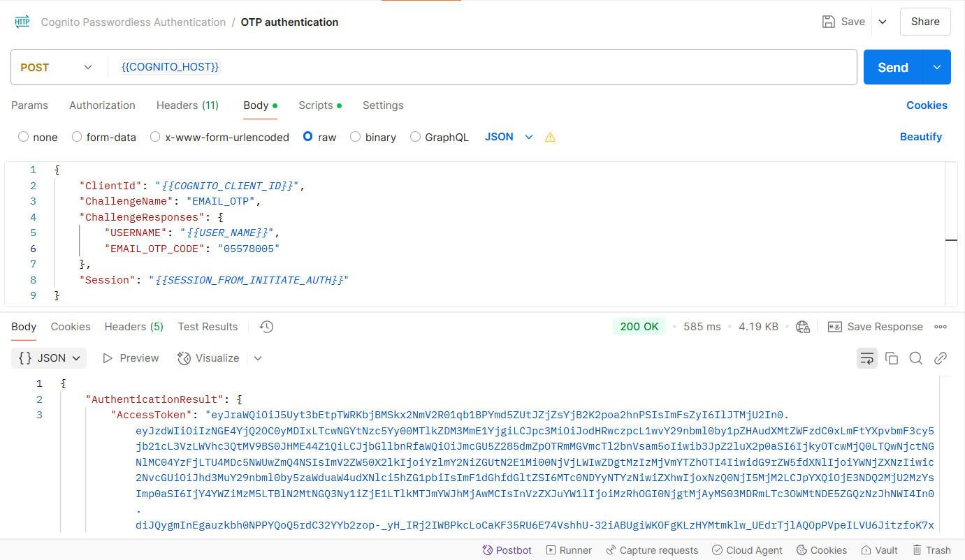Open the Test Results response tab

point(208,327)
